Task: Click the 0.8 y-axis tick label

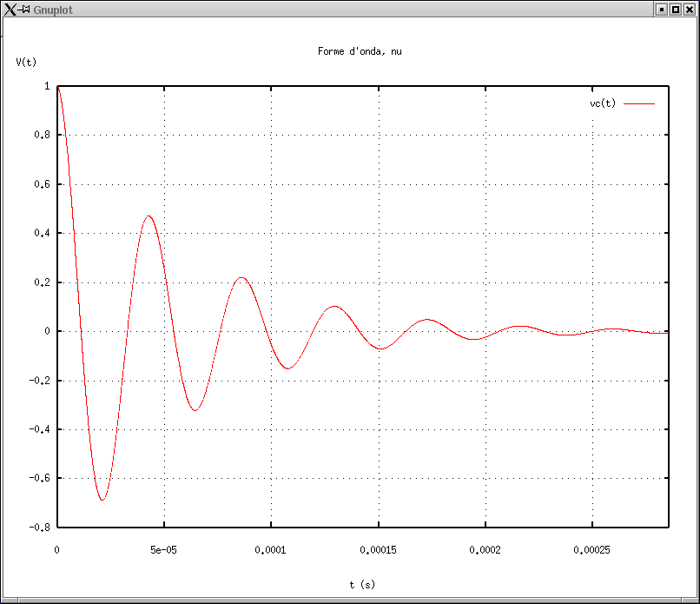Action: point(43,136)
